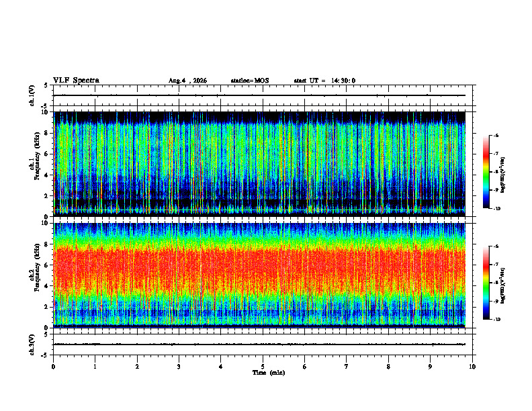Click the "4" kHz tick of ch.2
532x411 pixels.
[46, 286]
